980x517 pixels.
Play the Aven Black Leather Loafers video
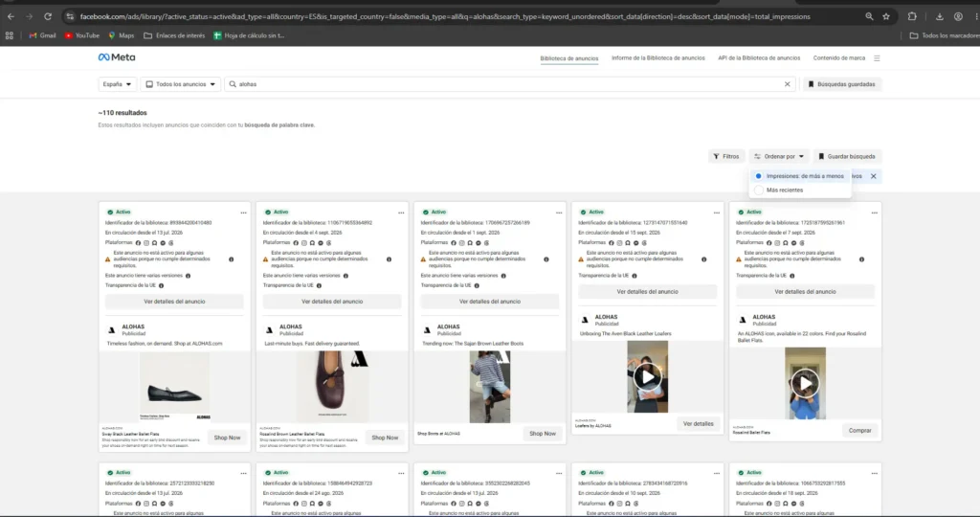coord(647,377)
